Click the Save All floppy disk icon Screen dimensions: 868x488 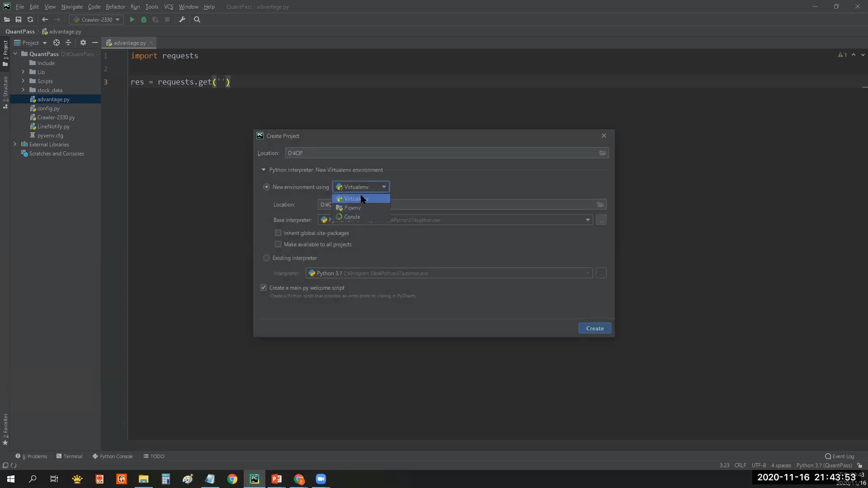[19, 19]
